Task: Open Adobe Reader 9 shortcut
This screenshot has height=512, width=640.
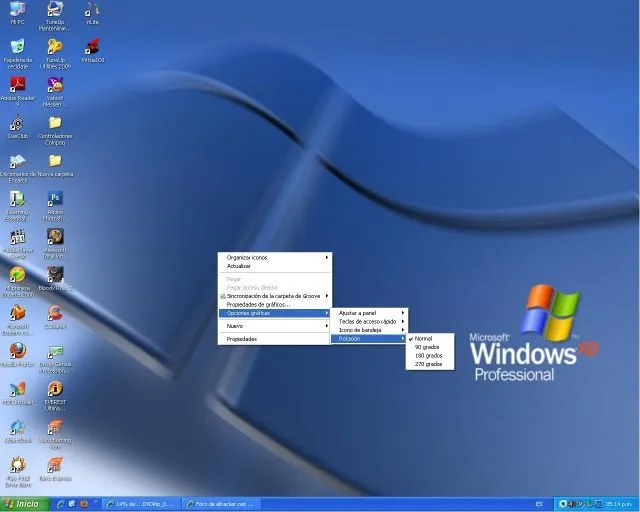Action: click(x=18, y=91)
